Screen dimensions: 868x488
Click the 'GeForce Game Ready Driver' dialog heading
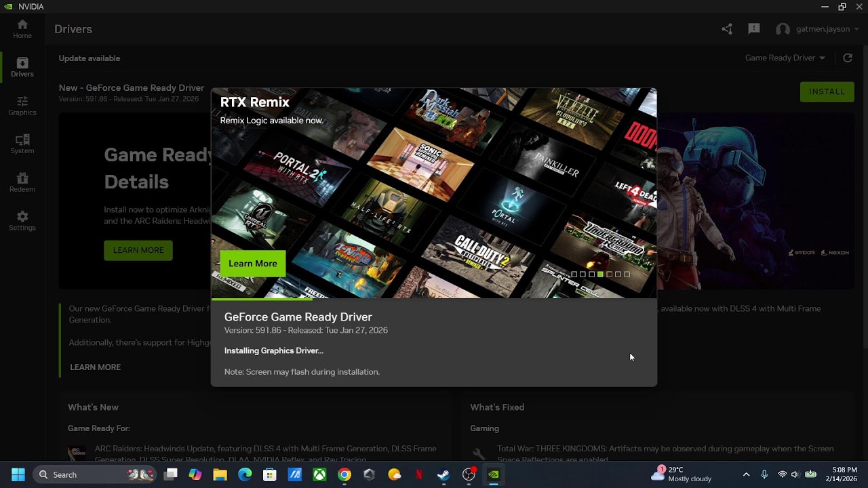pyautogui.click(x=298, y=317)
